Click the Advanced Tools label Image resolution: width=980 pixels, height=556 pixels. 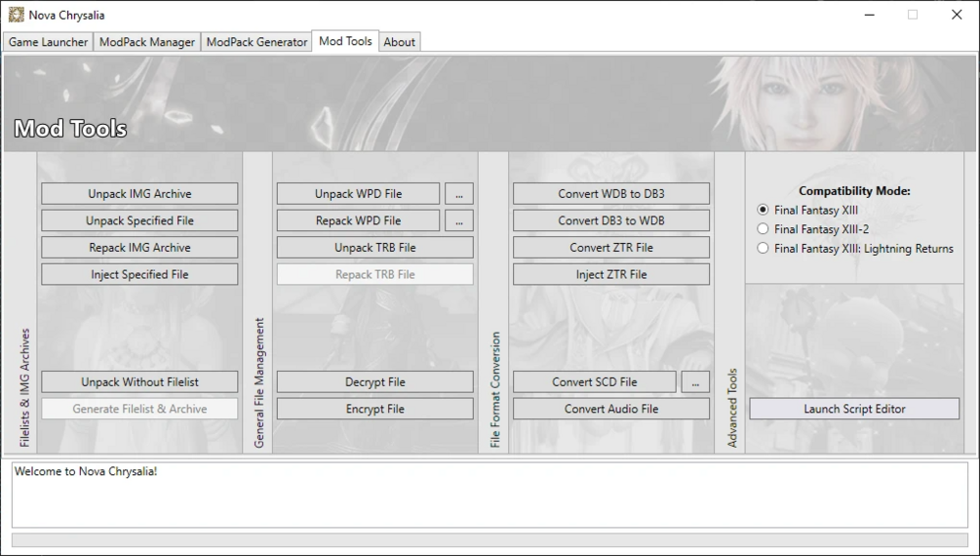[x=732, y=408]
